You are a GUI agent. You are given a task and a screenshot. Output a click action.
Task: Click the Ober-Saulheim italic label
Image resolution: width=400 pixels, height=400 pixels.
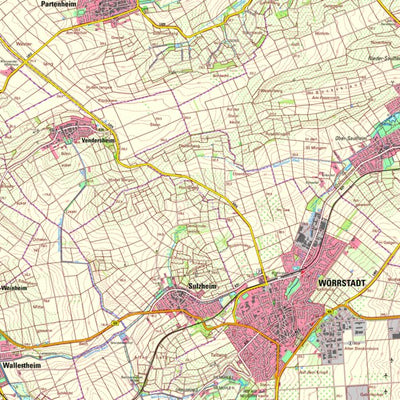(351, 138)
